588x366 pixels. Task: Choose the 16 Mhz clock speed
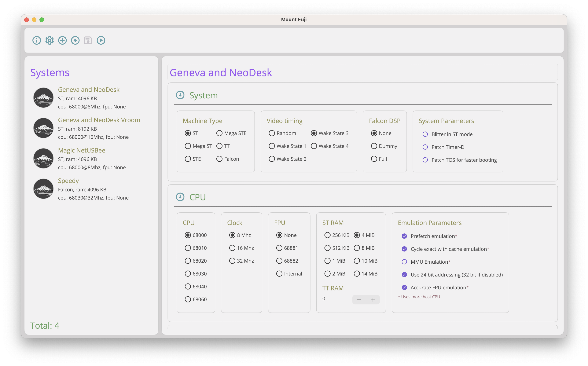[232, 248]
